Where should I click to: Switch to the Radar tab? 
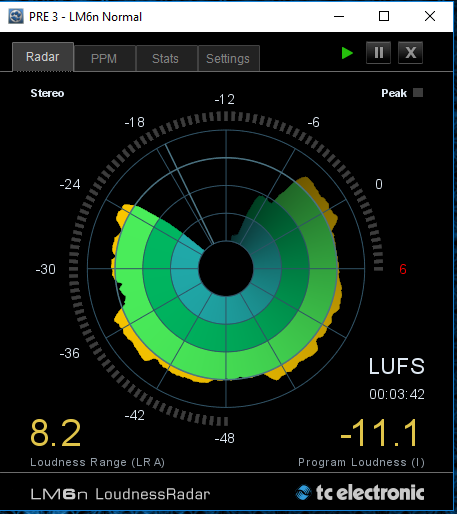pos(43,57)
